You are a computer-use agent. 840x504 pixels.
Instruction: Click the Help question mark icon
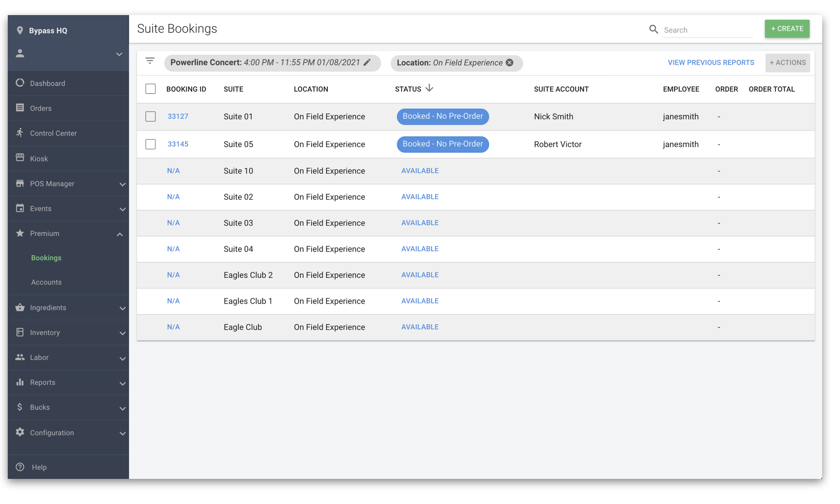click(x=20, y=467)
